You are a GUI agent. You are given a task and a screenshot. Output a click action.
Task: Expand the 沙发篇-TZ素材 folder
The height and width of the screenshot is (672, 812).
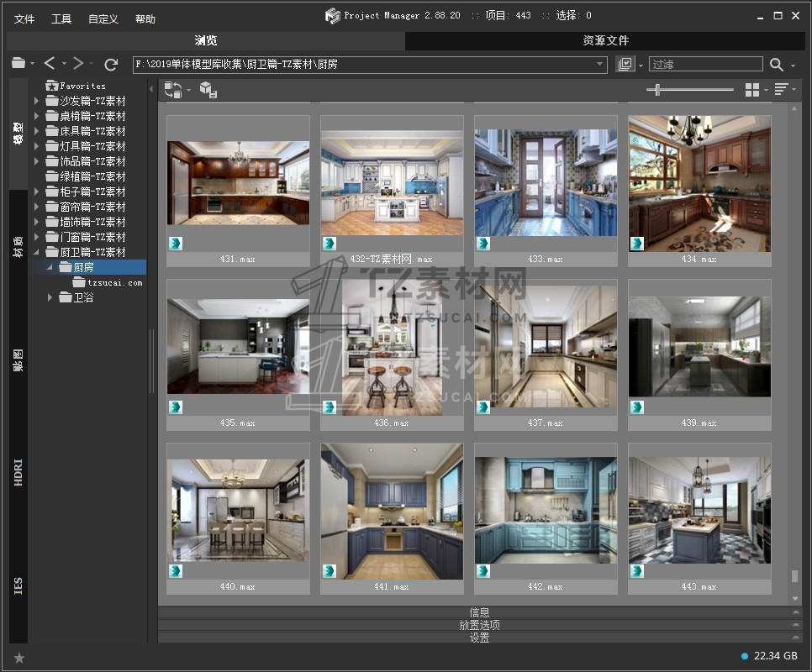point(37,101)
